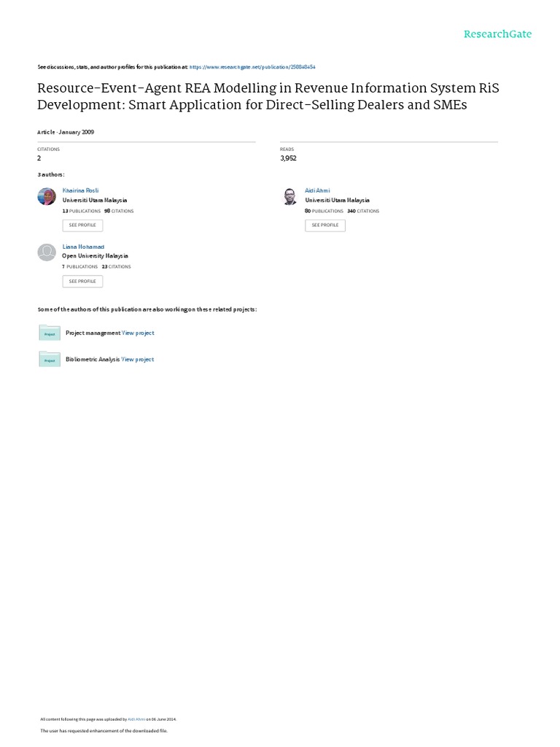Screen dimensions: 560x747
Task: Click the citations count 2
Action: pyautogui.click(x=39, y=158)
